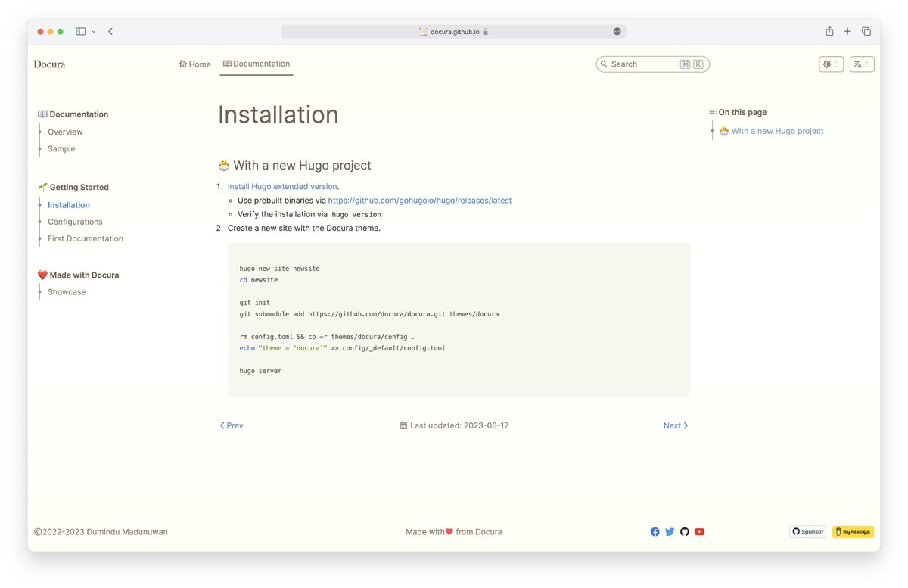Open the sidebar tab group dropdown arrow

[x=94, y=31]
